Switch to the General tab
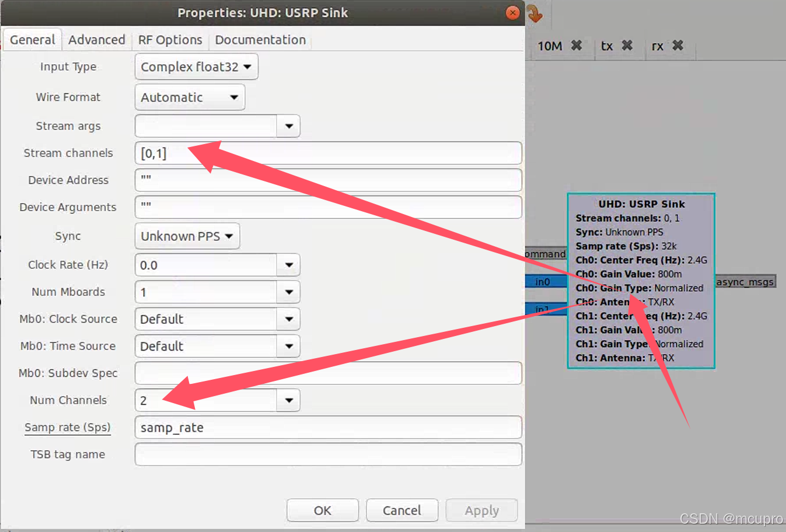786x532 pixels. (32, 40)
